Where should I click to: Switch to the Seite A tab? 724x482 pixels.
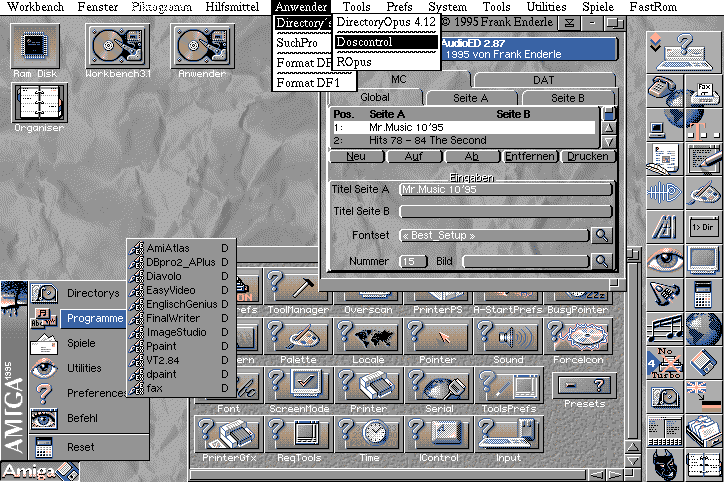(x=471, y=98)
